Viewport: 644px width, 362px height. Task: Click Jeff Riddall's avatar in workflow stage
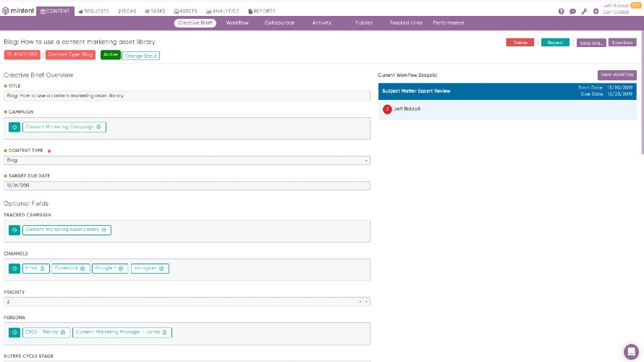pos(387,109)
